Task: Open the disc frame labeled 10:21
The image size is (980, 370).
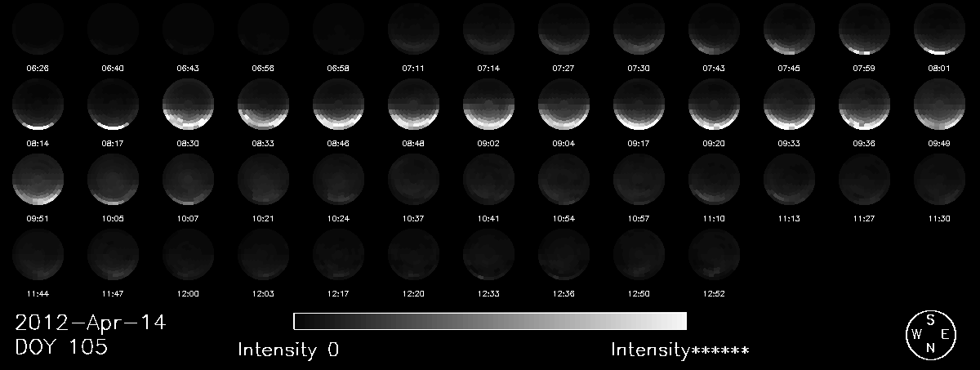Action: coord(264,181)
